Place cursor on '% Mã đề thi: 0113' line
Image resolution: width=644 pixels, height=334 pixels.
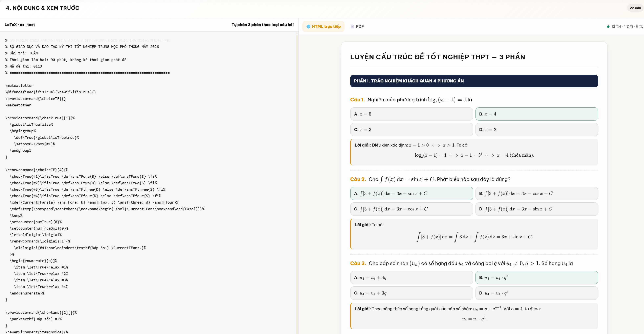[x=23, y=66]
